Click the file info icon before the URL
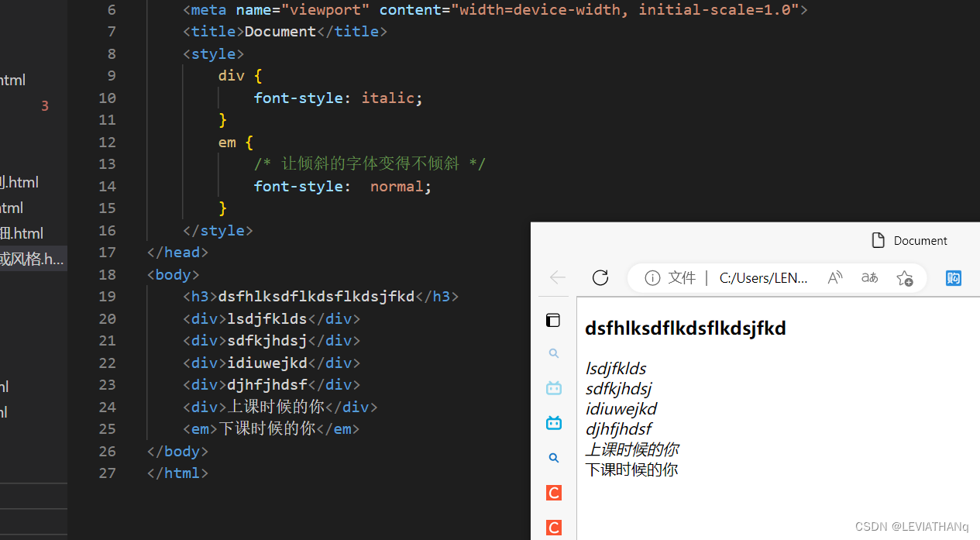The width and height of the screenshot is (980, 540). tap(652, 277)
